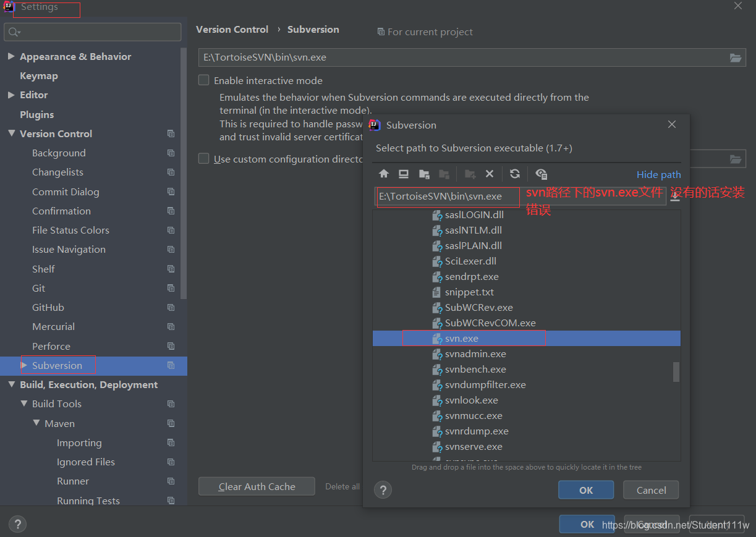Open Keymap settings page
The image size is (756, 537).
click(39, 75)
